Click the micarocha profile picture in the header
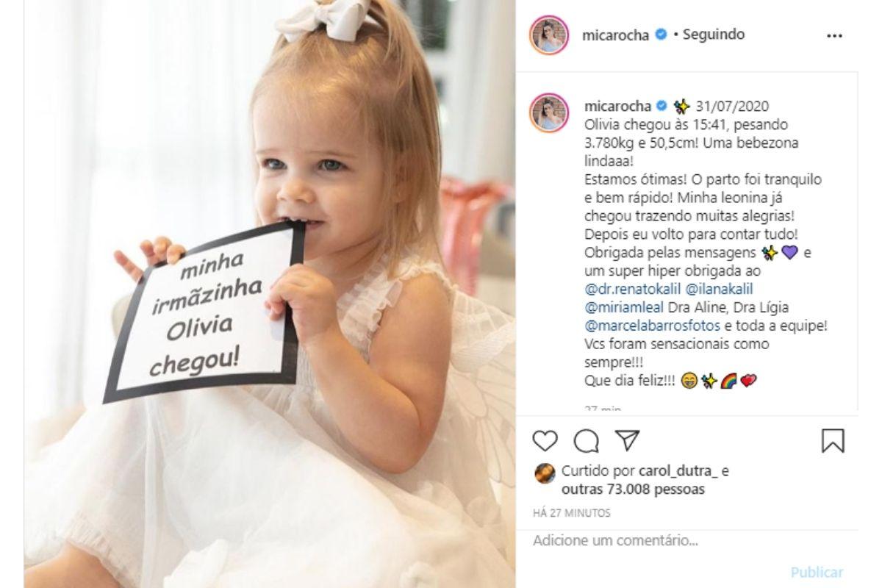The height and width of the screenshot is (588, 882). pyautogui.click(x=550, y=35)
